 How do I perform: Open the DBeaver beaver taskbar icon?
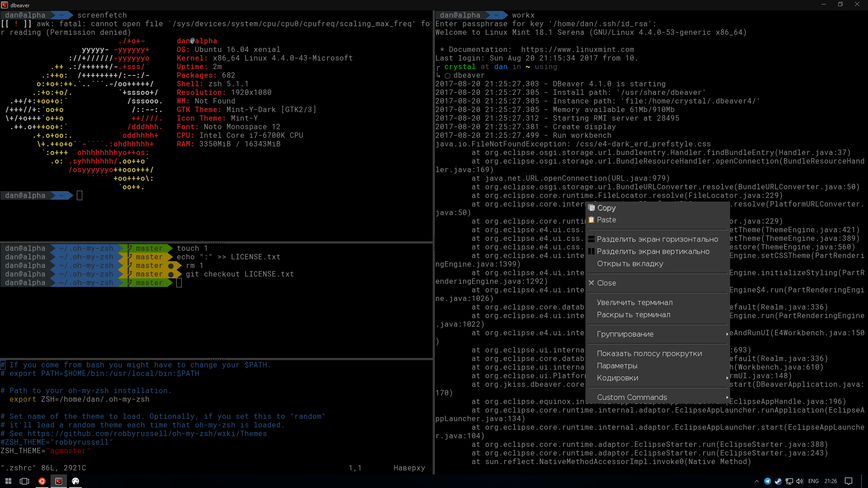click(x=75, y=481)
